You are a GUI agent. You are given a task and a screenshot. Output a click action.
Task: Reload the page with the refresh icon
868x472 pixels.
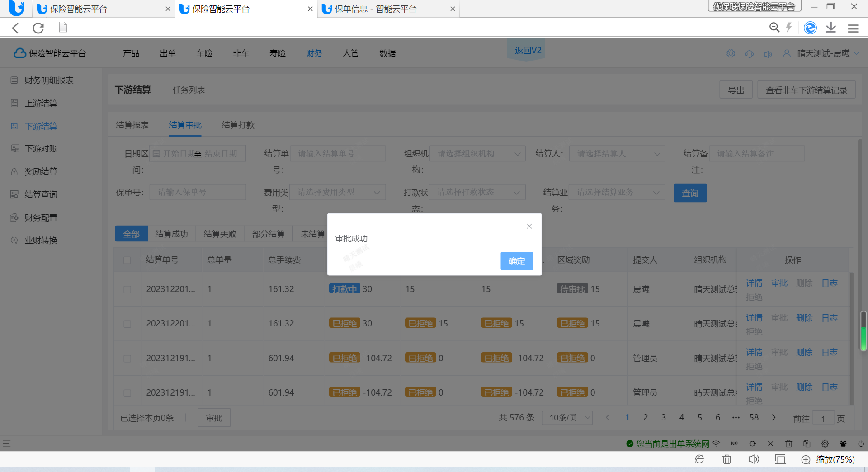[x=38, y=28]
